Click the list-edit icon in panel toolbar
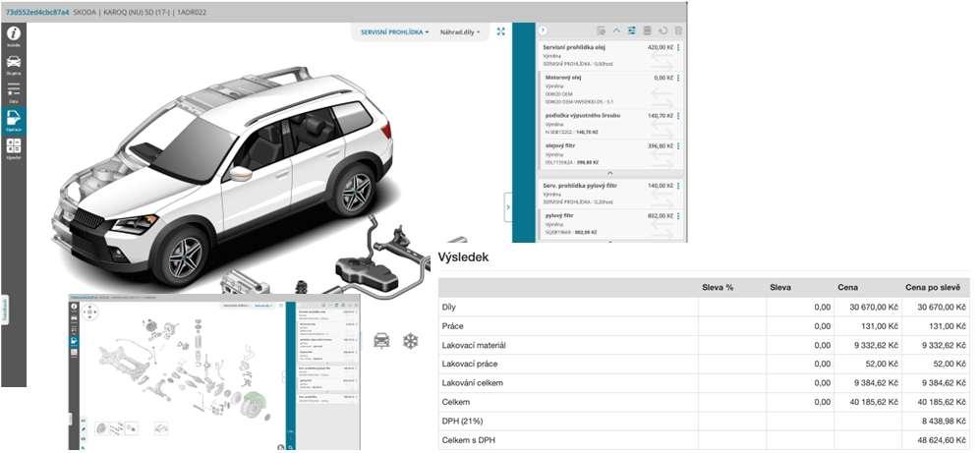 601,30
